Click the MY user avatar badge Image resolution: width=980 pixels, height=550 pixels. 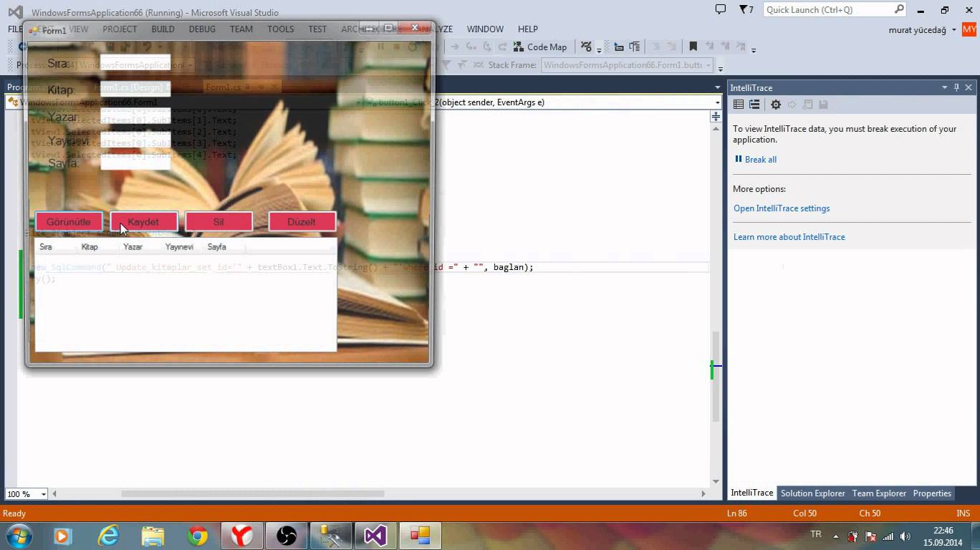click(969, 29)
